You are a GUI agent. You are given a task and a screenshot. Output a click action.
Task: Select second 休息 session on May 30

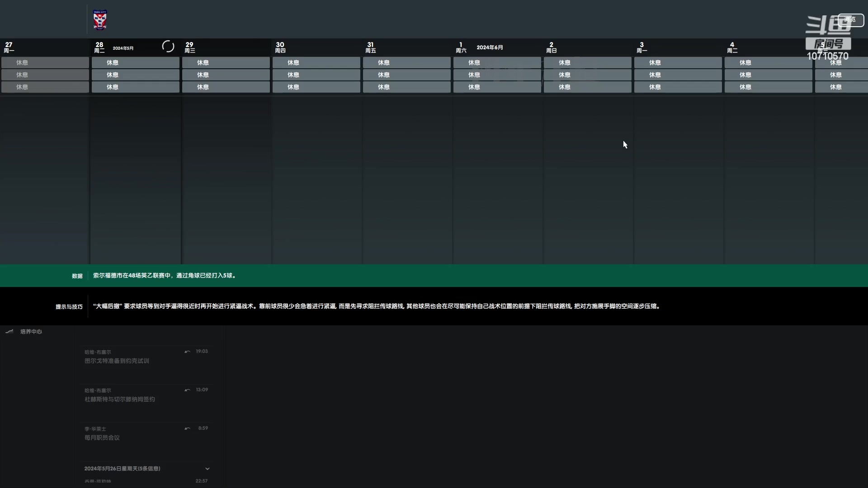tap(316, 75)
